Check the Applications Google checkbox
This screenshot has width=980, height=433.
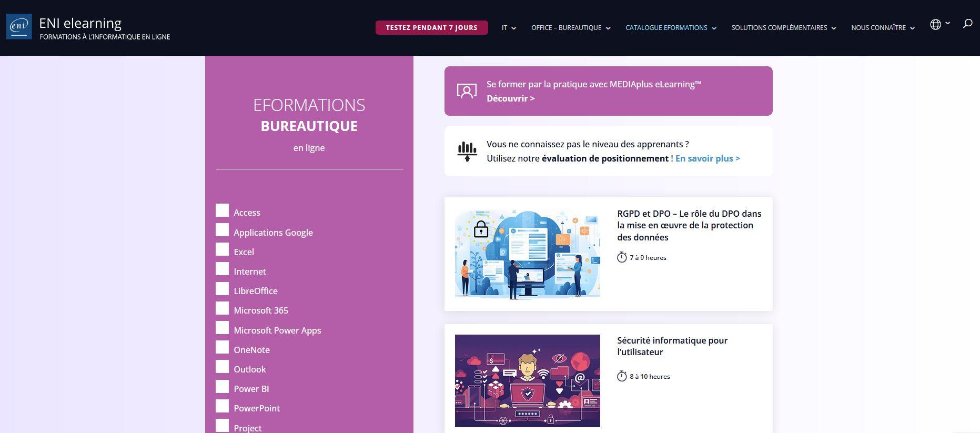pyautogui.click(x=223, y=230)
